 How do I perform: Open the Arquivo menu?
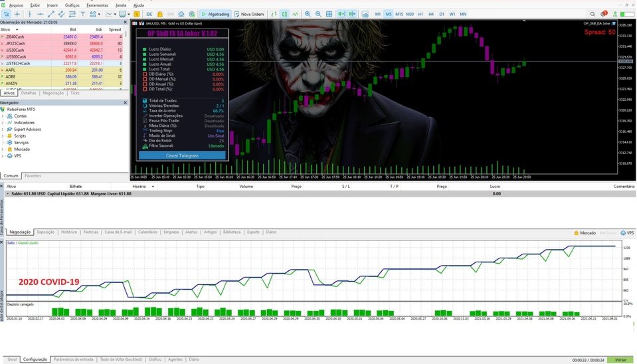pos(16,5)
